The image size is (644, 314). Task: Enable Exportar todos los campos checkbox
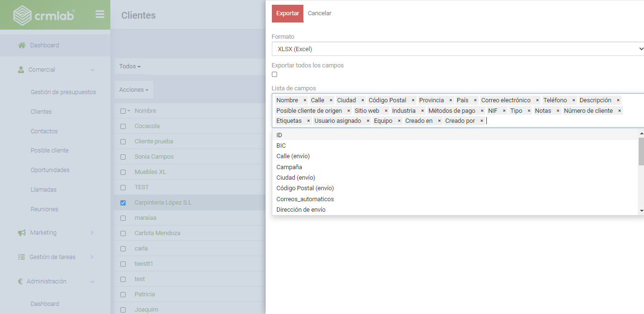point(275,75)
